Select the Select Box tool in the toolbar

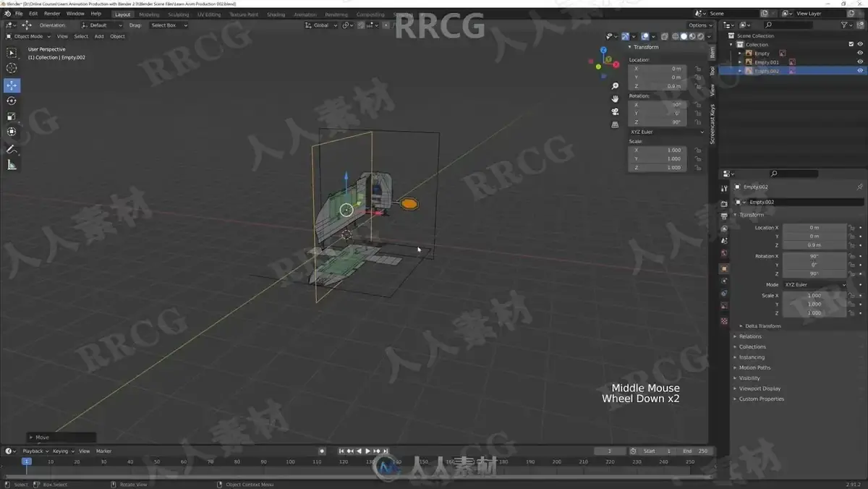coord(12,53)
